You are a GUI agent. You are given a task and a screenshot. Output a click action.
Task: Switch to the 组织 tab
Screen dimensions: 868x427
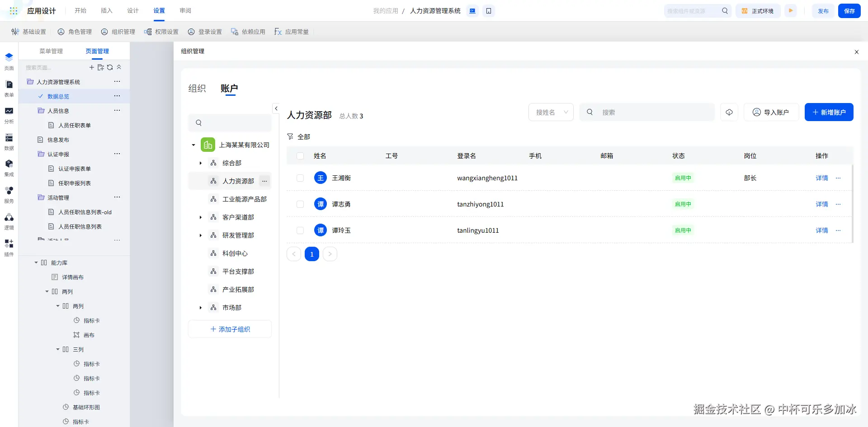tap(197, 89)
